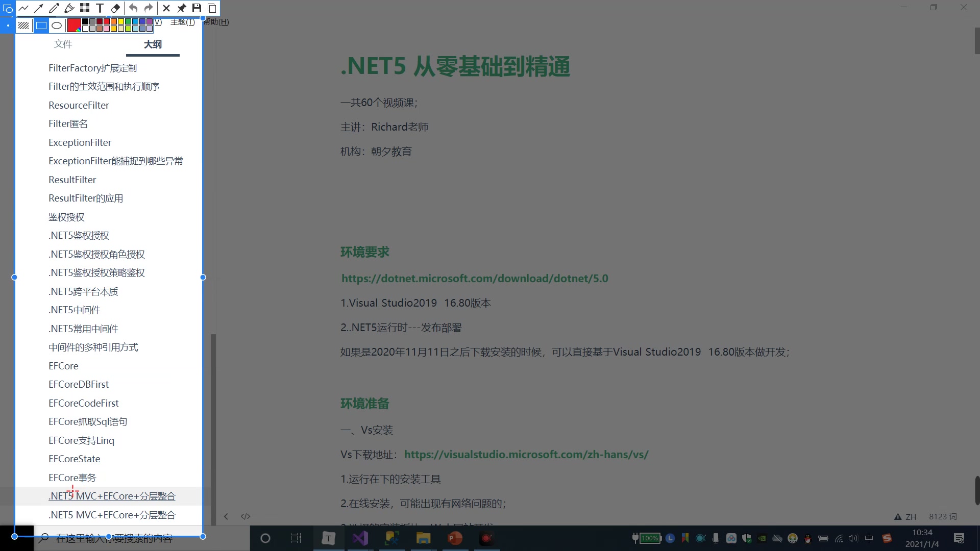Jump to EFCoreState outline entry
Viewport: 980px width, 551px height.
(x=74, y=459)
